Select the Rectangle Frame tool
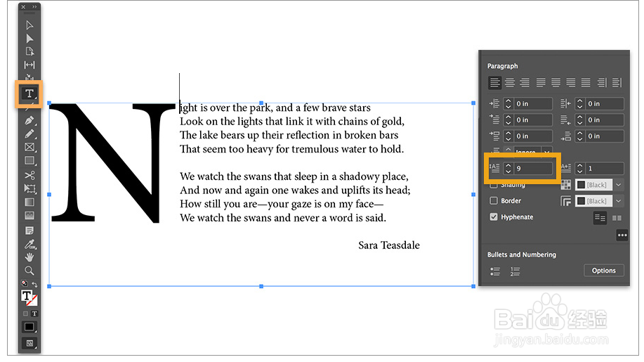Image resolution: width=644 pixels, height=362 pixels. coord(29,147)
